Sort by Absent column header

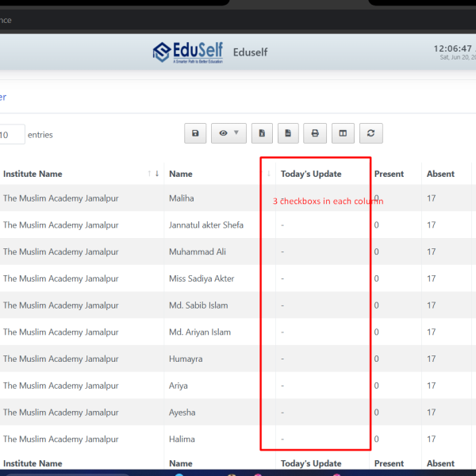[440, 174]
